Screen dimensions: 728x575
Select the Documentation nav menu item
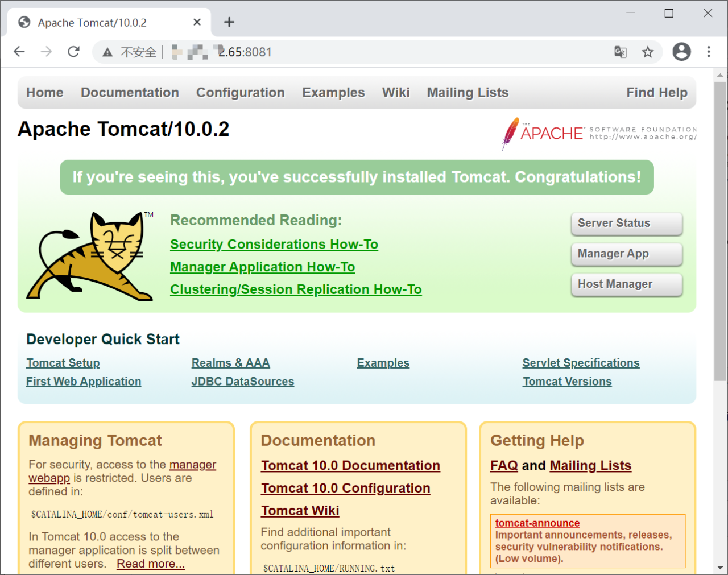(x=130, y=92)
